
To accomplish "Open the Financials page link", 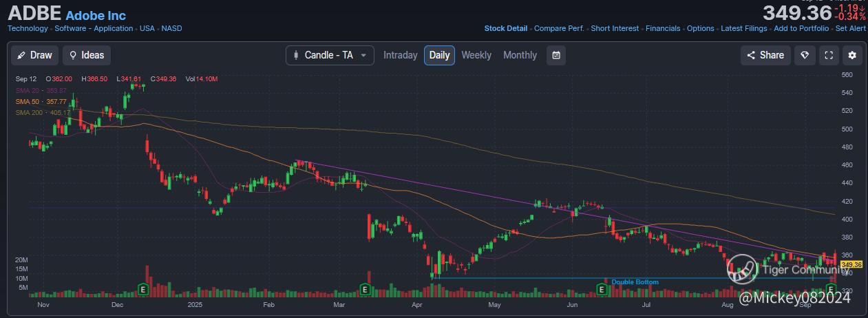I will coord(663,28).
